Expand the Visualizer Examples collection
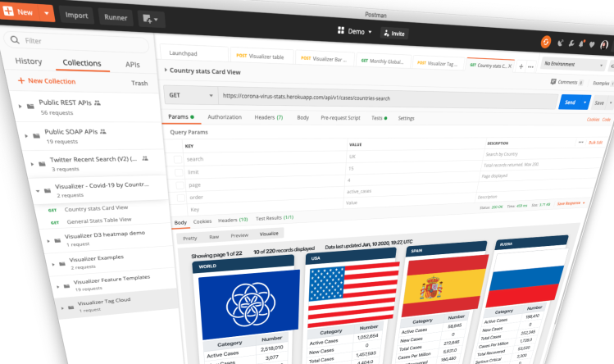 coord(53,264)
